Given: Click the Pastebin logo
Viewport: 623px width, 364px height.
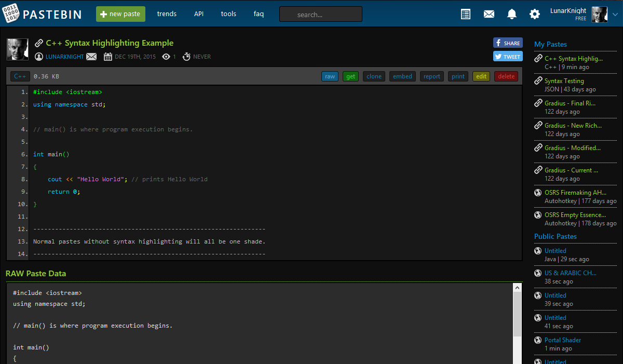Looking at the screenshot, I should coord(43,14).
